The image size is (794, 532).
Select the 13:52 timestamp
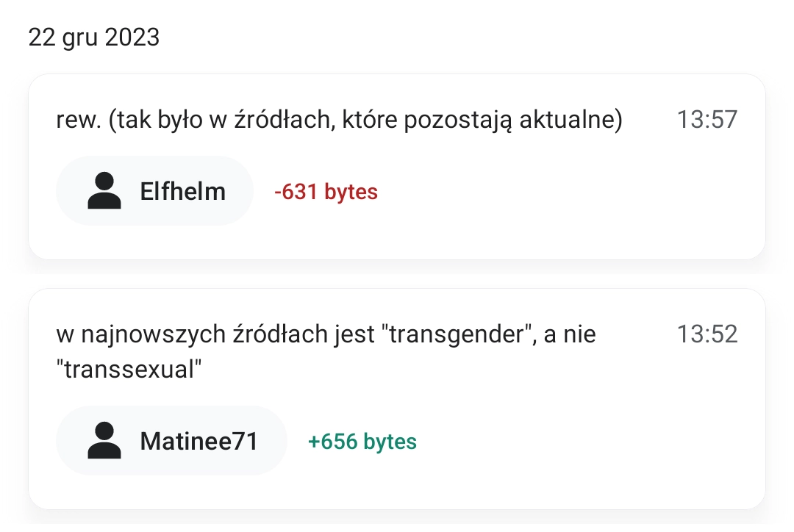point(707,335)
